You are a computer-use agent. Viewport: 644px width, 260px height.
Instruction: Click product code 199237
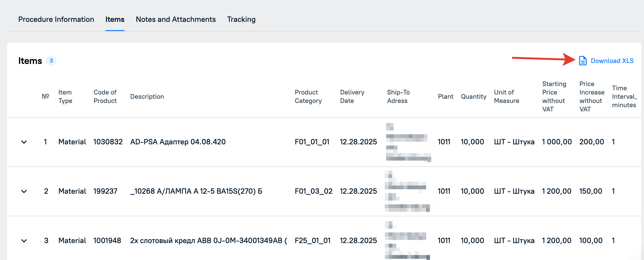(x=105, y=191)
